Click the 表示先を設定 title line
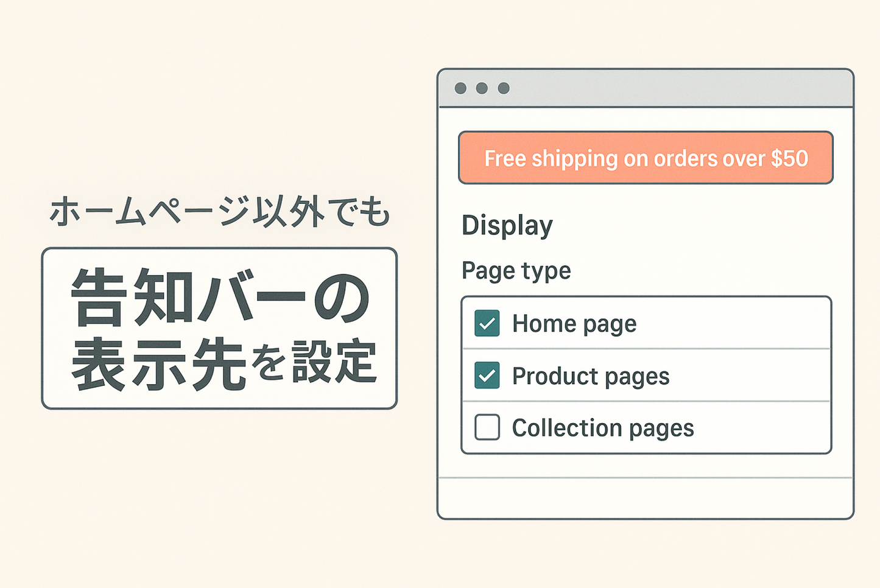 coord(224,364)
